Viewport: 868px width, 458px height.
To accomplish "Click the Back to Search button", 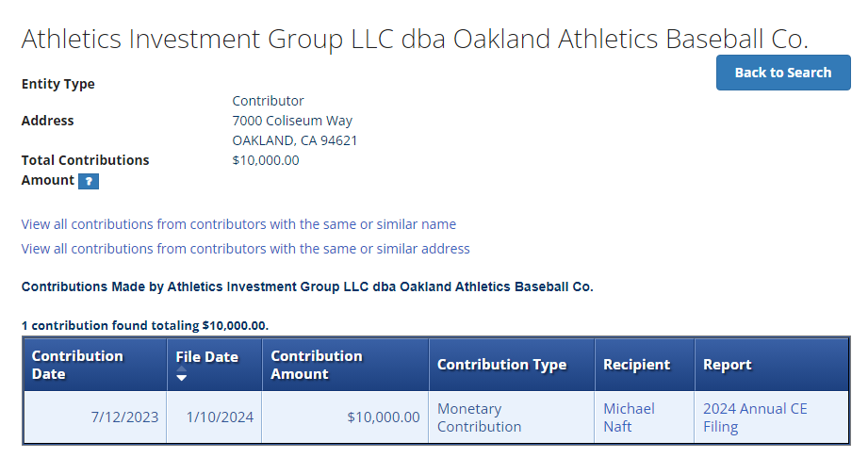I will click(x=783, y=73).
